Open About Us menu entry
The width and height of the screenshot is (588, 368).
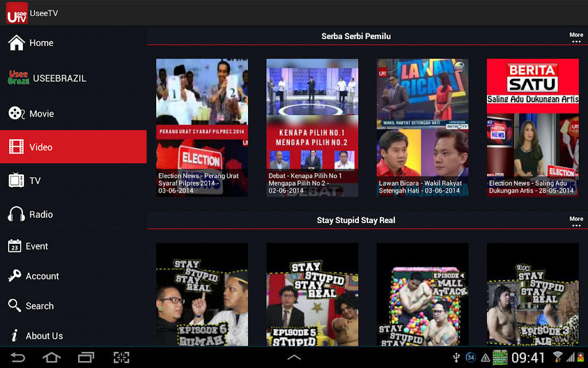[x=73, y=336]
